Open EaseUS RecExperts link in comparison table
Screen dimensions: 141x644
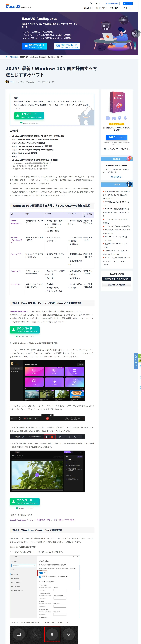point(16,222)
